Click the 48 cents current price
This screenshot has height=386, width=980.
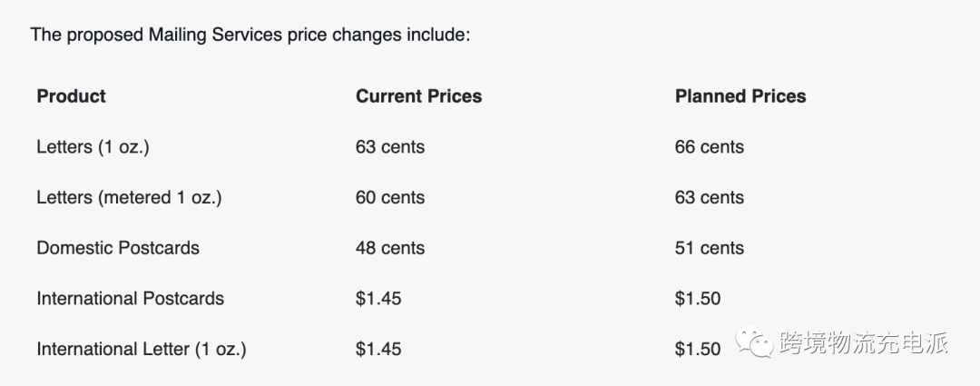[390, 248]
